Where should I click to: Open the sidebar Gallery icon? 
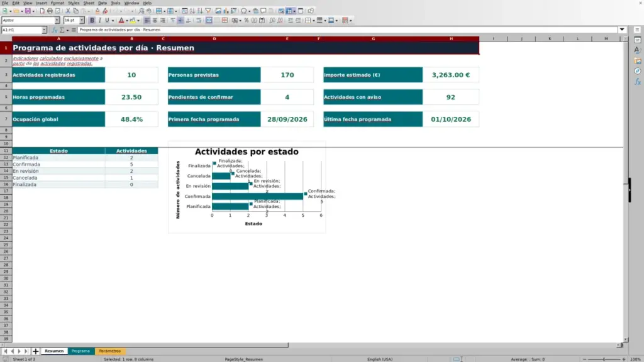click(x=638, y=61)
